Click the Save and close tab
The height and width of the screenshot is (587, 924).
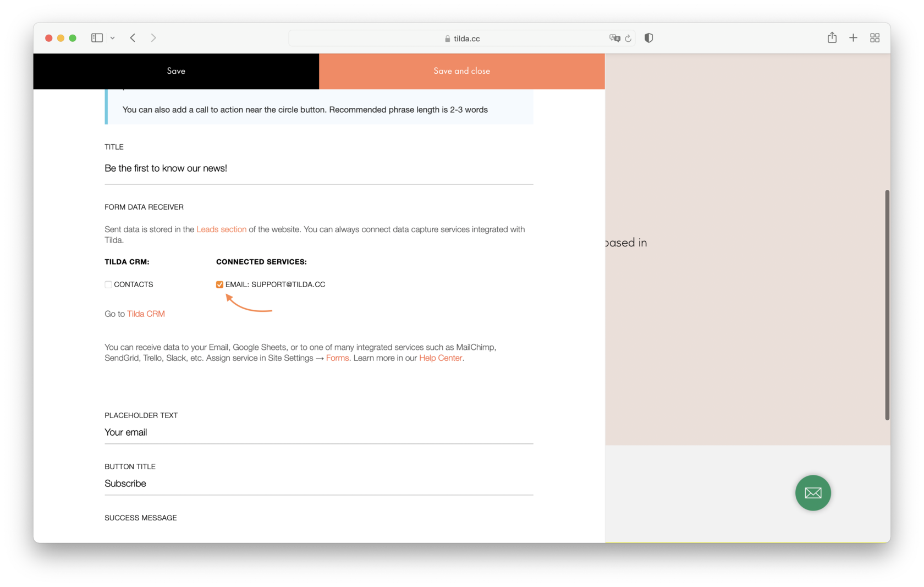[x=461, y=71]
